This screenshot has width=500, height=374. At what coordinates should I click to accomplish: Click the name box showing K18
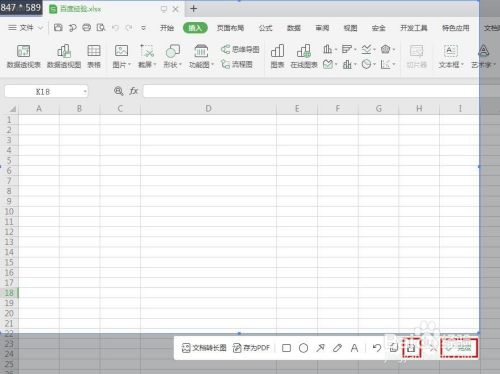click(x=43, y=92)
